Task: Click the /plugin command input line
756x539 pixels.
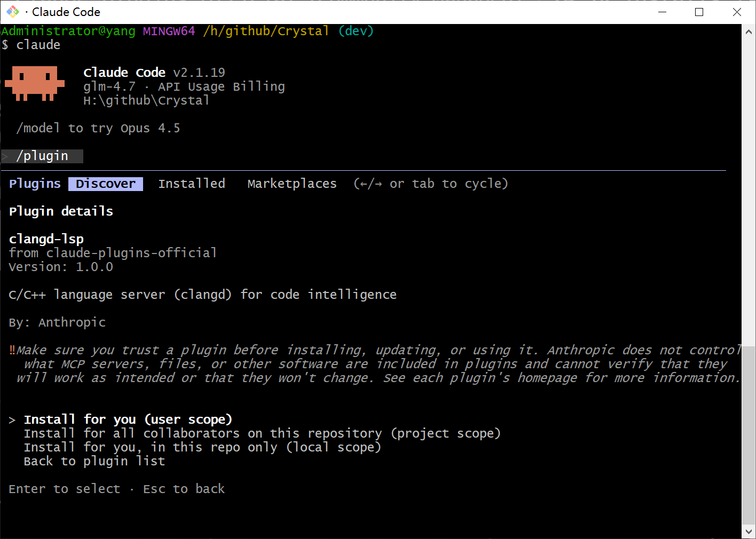Action: [x=42, y=156]
